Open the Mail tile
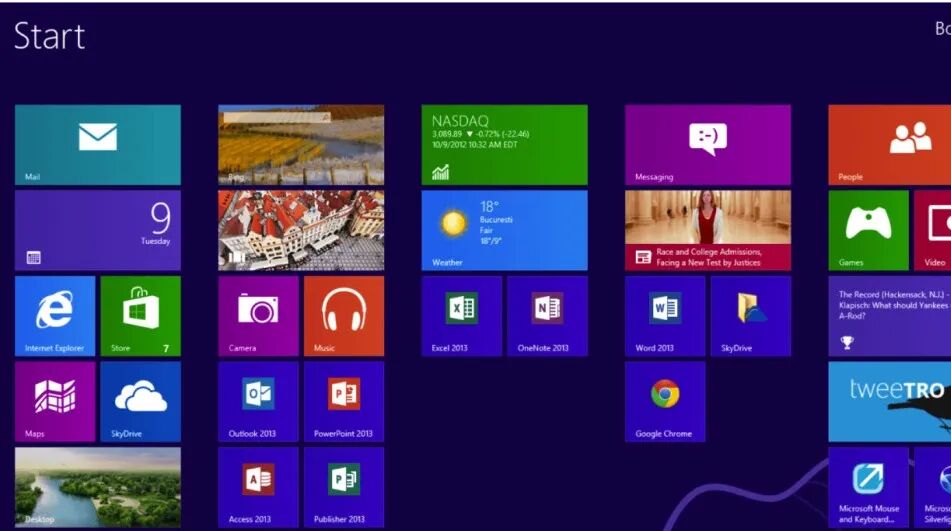This screenshot has width=951, height=531. click(98, 145)
